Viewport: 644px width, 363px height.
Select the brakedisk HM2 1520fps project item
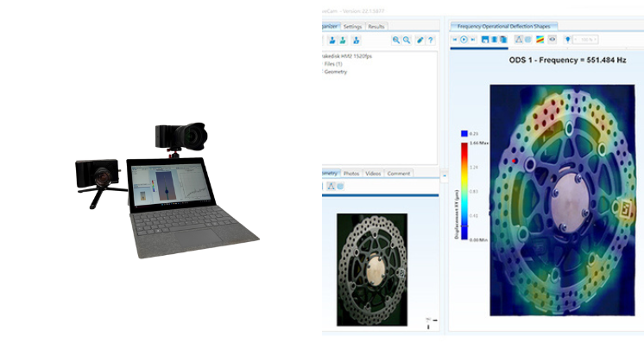tap(347, 56)
